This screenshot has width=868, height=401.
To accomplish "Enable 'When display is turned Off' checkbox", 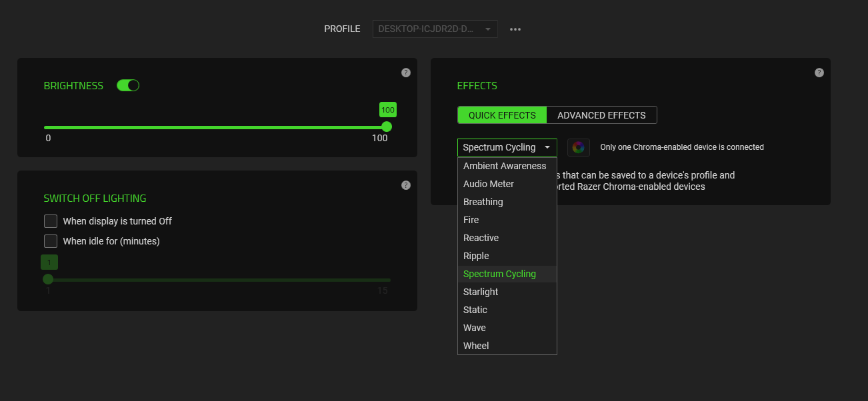I will pos(51,221).
